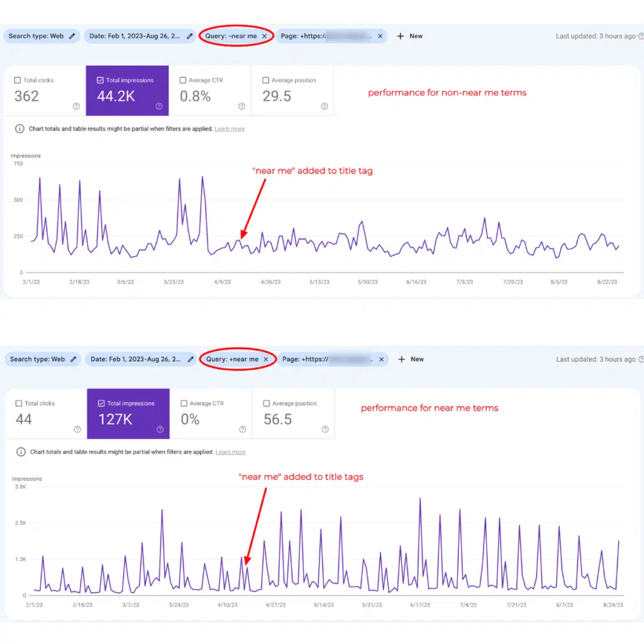Open help icon on 44.2K impressions card
The height and width of the screenshot is (644, 644).
pyautogui.click(x=159, y=106)
